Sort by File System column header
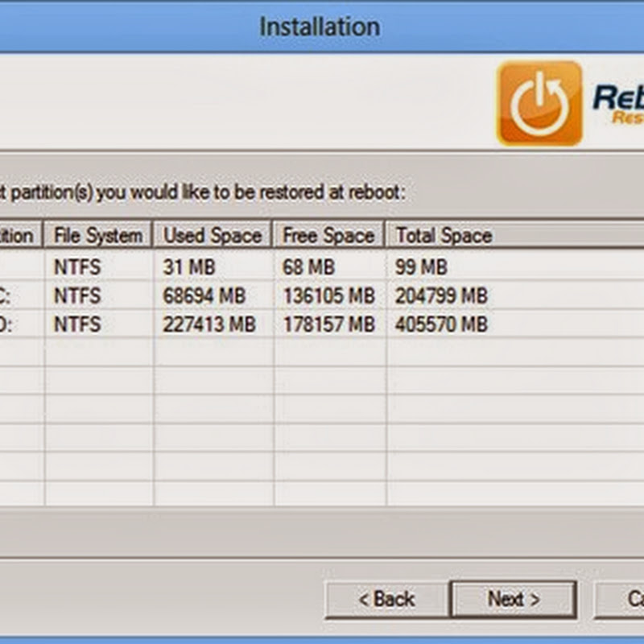Screen dimensions: 644x644 98,235
